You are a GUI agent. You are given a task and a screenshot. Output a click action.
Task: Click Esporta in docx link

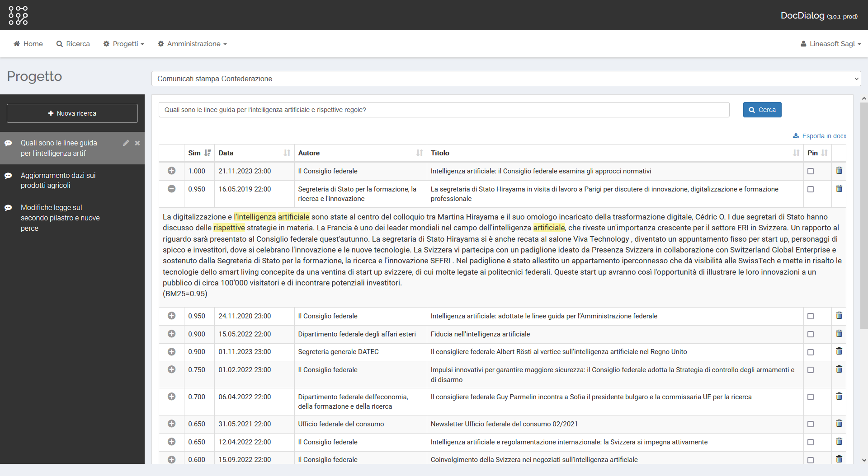point(820,136)
